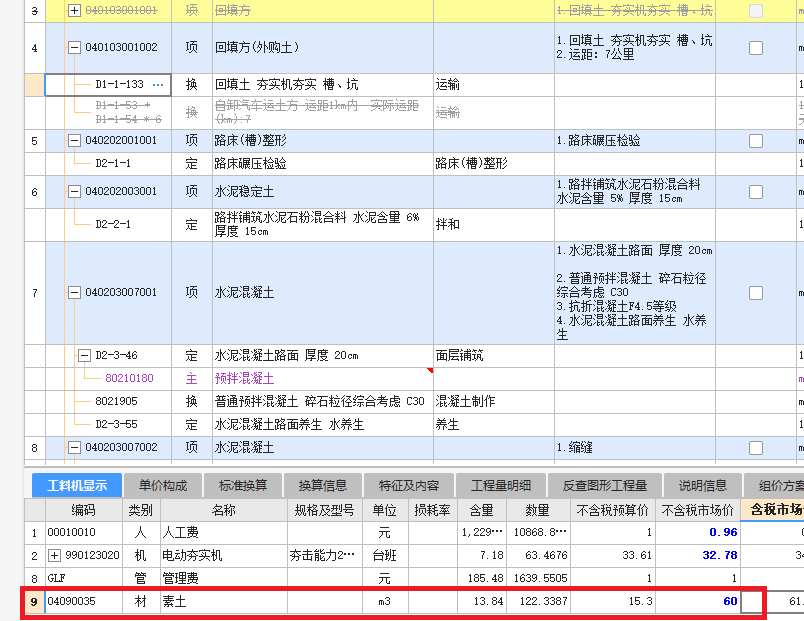804x621 pixels.
Task: Select tree item D1-1-133
Action: [119, 85]
